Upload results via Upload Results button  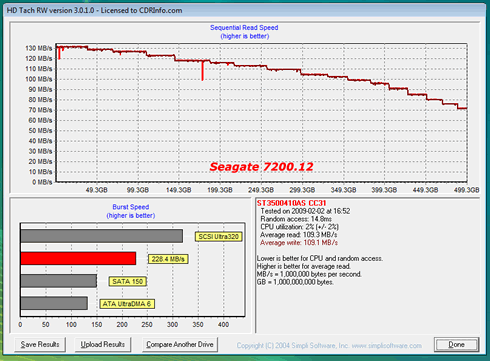pyautogui.click(x=103, y=344)
